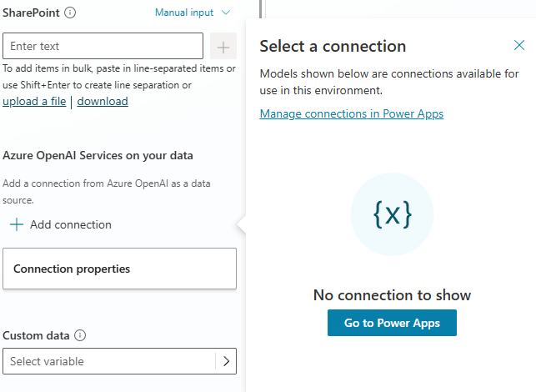Open the Select variable picker

109,361
